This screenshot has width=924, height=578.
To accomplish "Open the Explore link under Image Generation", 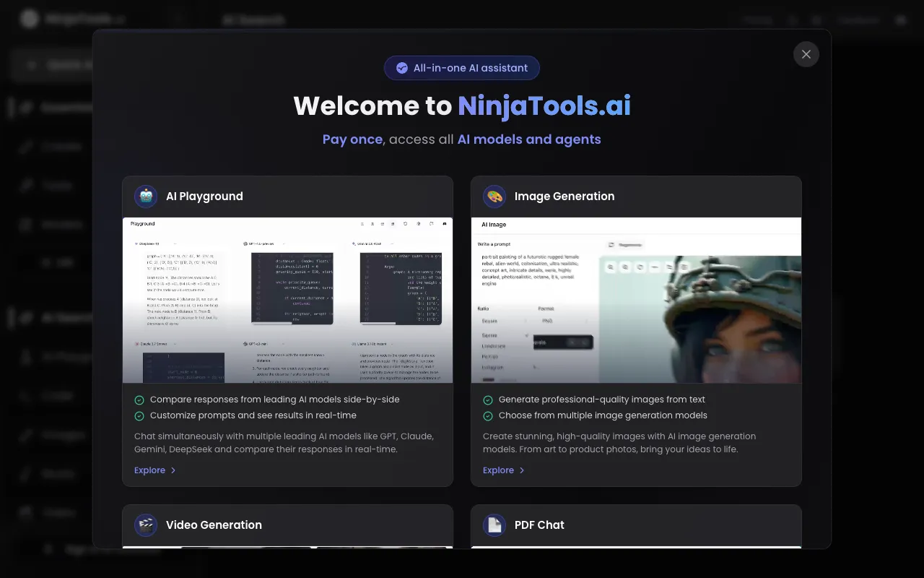I will pyautogui.click(x=504, y=470).
